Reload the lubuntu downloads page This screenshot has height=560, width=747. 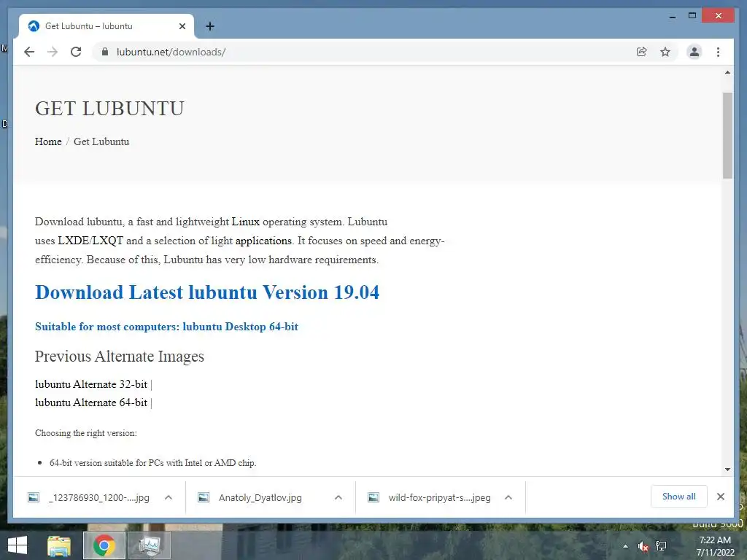76,52
